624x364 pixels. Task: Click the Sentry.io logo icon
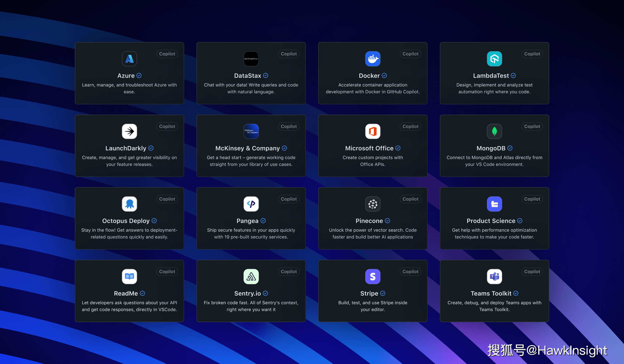(251, 276)
